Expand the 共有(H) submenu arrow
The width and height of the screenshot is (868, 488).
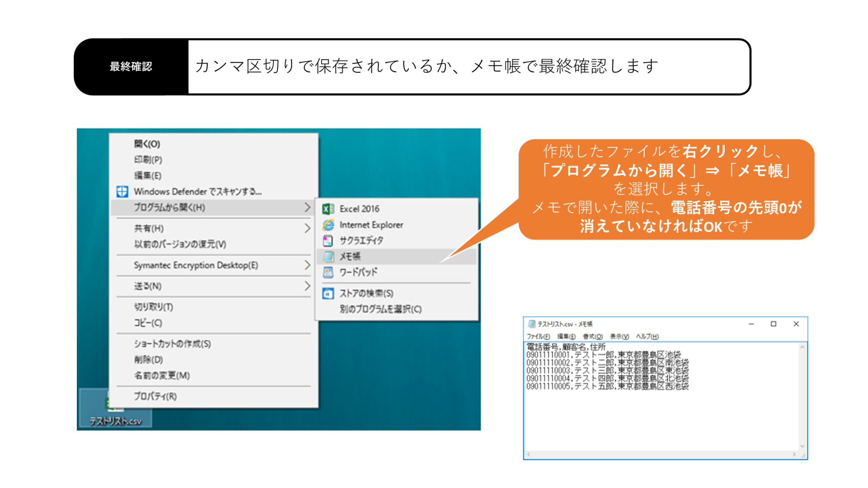(307, 228)
